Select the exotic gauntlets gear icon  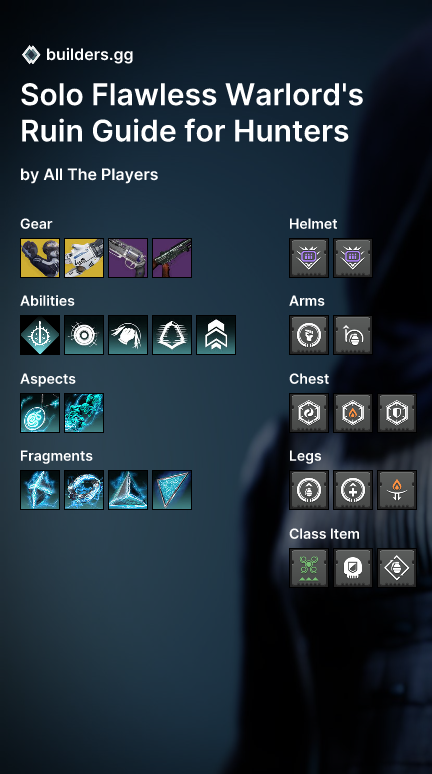click(x=40, y=258)
